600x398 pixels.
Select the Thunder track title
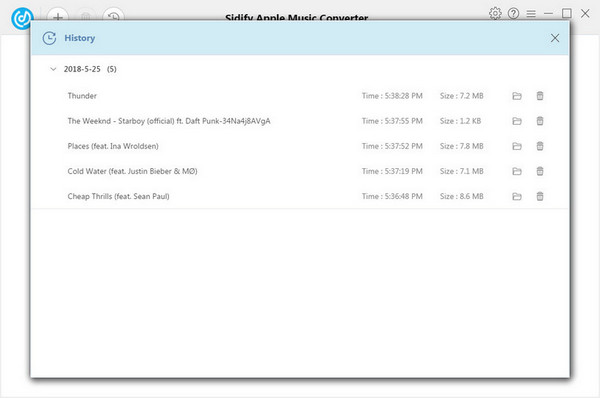tap(82, 96)
